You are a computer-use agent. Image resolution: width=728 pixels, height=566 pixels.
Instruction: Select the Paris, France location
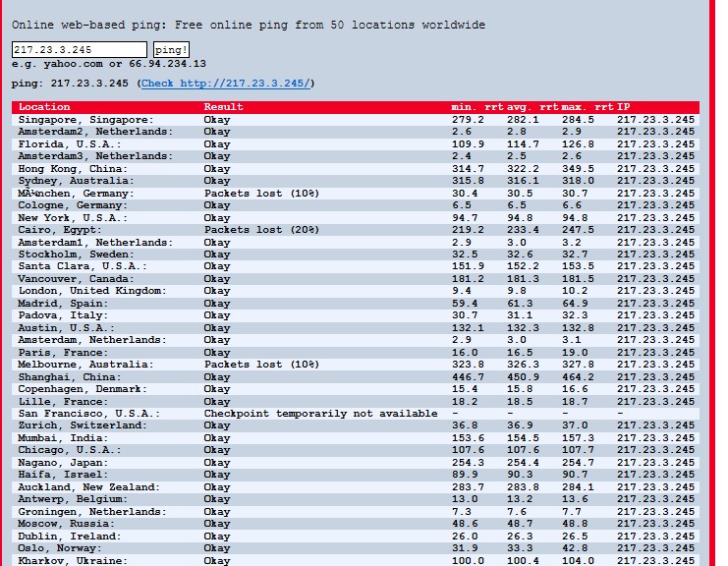click(63, 353)
